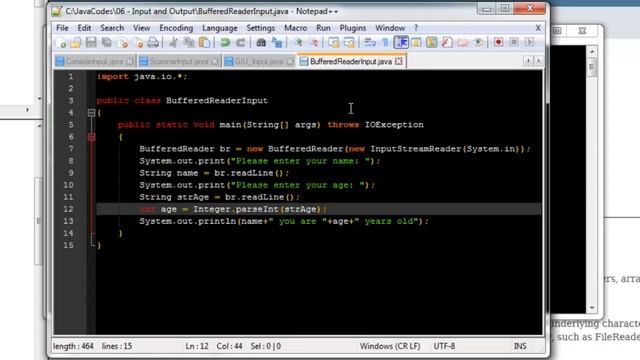The height and width of the screenshot is (360, 640).
Task: Open the Edit menu
Action: (84, 28)
